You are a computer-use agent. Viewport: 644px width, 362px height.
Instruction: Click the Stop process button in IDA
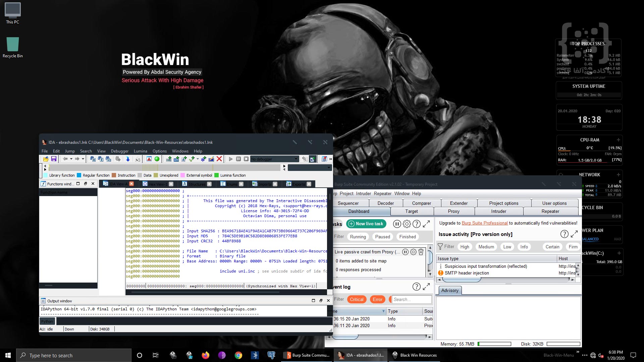point(246,159)
